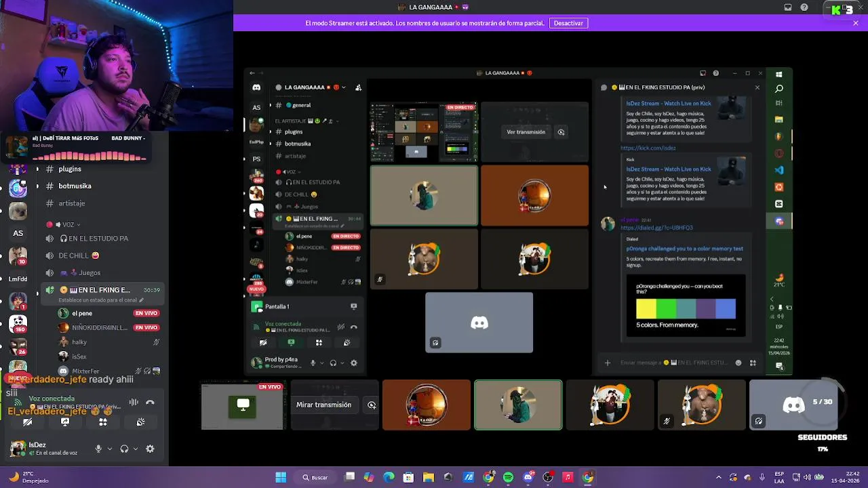Share your screen in left voice panel

coord(65,422)
